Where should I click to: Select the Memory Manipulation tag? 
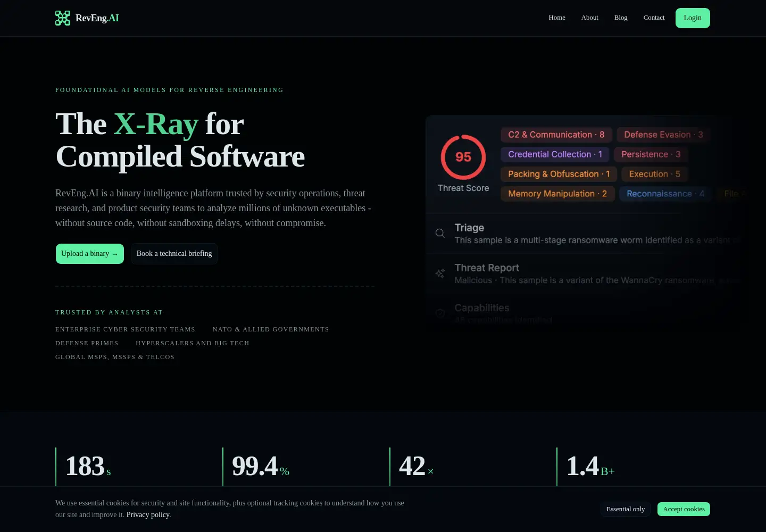(x=557, y=194)
